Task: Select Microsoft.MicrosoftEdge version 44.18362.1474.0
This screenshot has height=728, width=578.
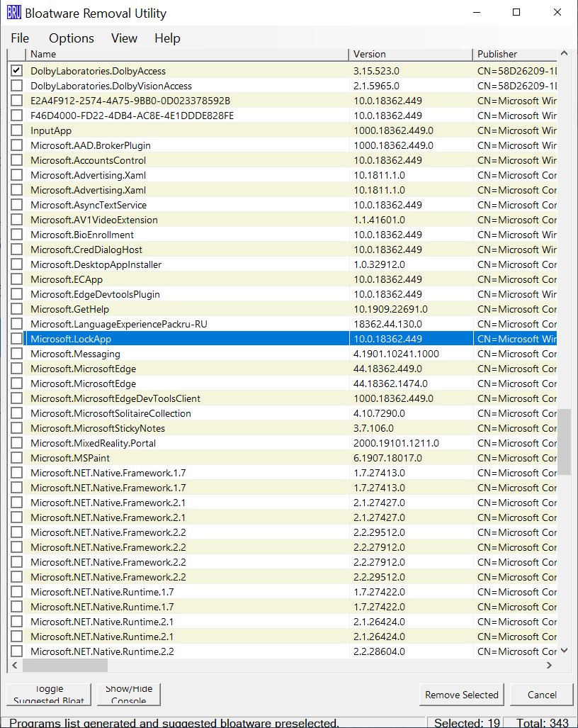Action: [x=282, y=383]
